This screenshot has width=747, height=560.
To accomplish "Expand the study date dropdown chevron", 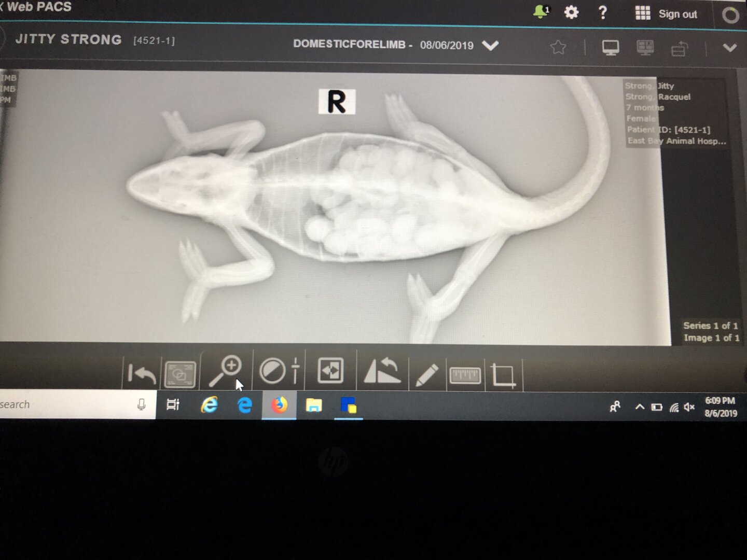I will pos(490,46).
